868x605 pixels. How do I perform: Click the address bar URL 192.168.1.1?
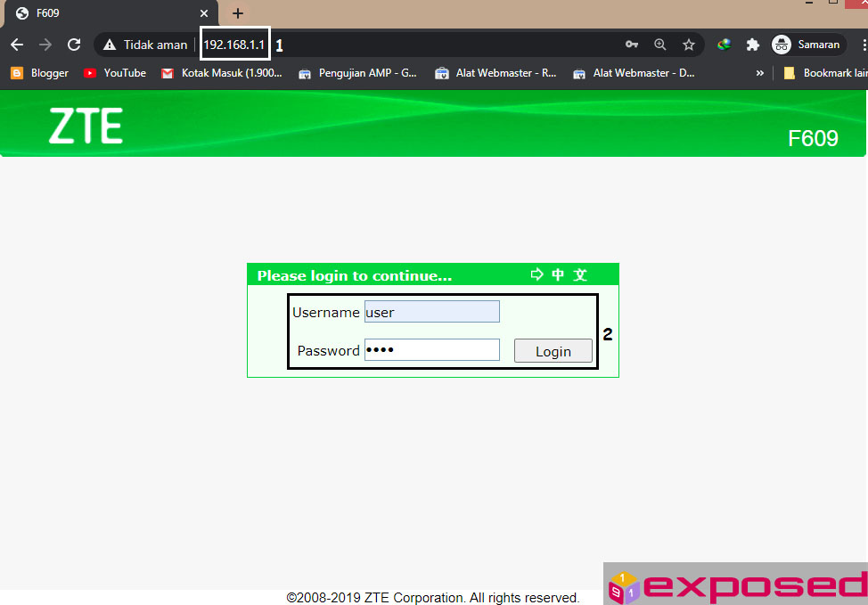(234, 45)
